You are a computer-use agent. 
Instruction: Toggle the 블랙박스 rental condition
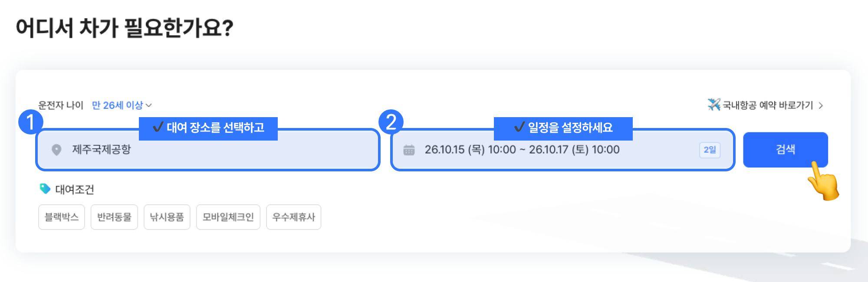[x=62, y=217]
